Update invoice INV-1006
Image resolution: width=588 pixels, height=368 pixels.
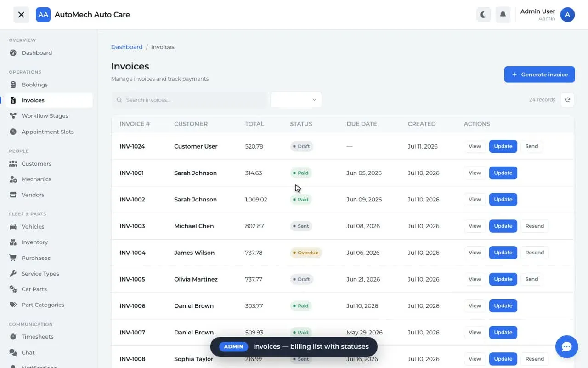503,306
